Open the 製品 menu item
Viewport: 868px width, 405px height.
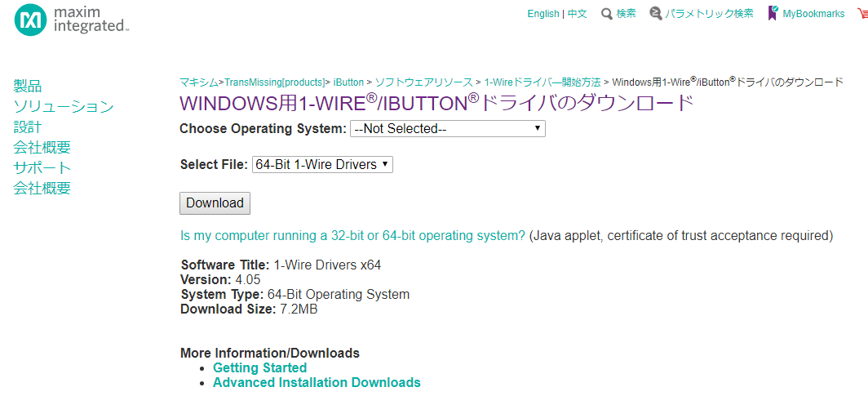click(28, 86)
